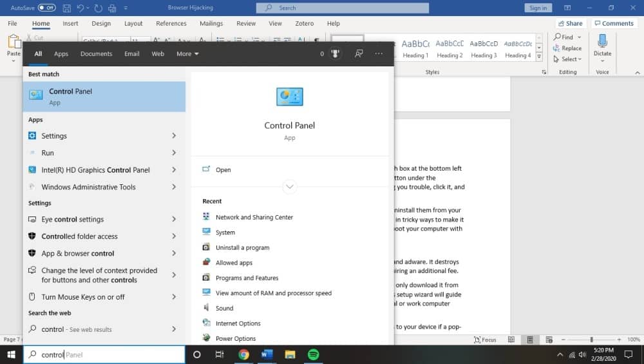
Task: Click the Comments button
Action: [614, 23]
